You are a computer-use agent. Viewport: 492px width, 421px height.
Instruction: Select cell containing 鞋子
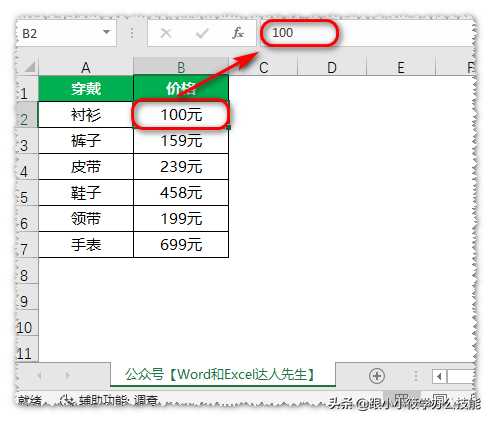pyautogui.click(x=86, y=193)
